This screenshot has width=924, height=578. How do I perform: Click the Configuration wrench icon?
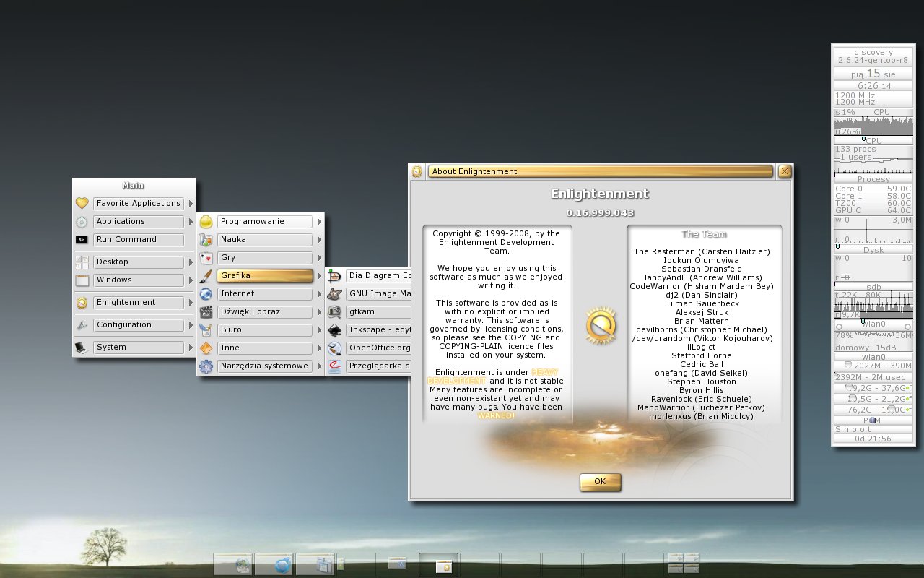82,325
